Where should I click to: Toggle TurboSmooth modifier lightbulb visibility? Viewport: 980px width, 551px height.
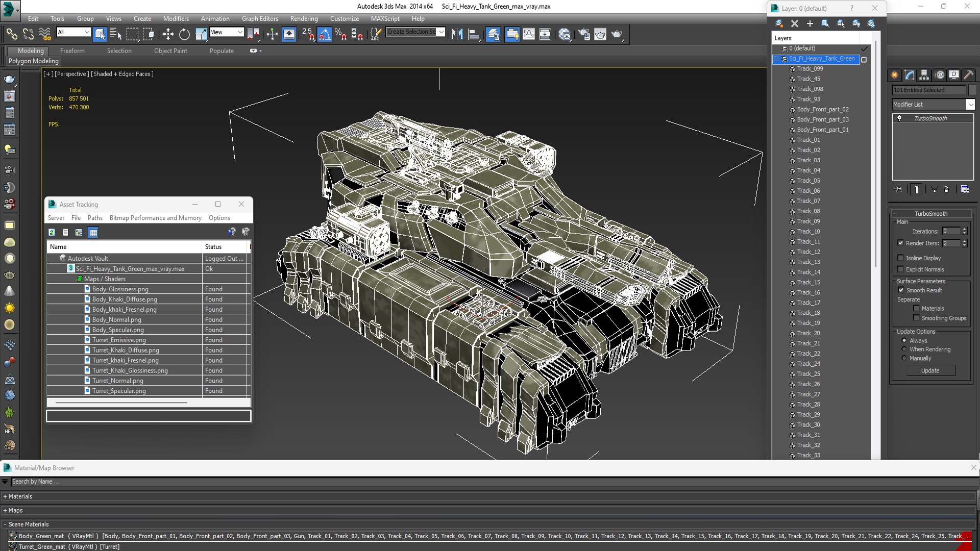(x=899, y=118)
